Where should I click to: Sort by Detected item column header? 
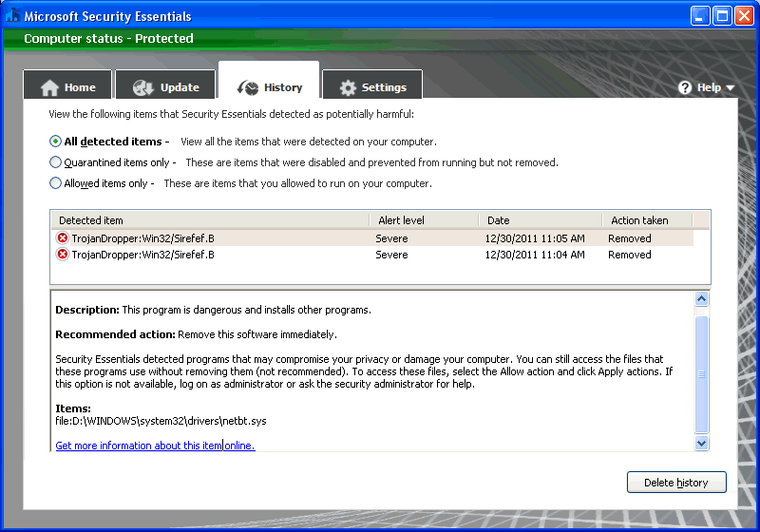point(210,220)
